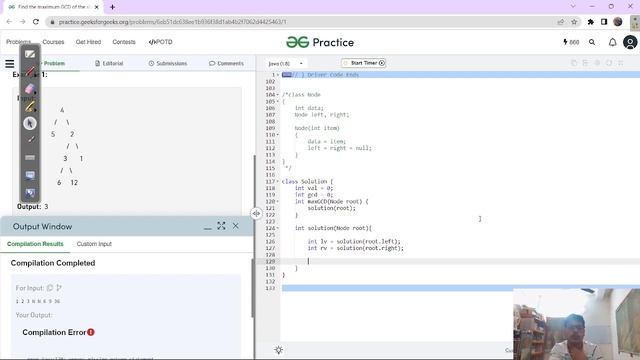This screenshot has width=640, height=360.
Task: Click the 'Output: 3' example text
Action: coord(32,207)
